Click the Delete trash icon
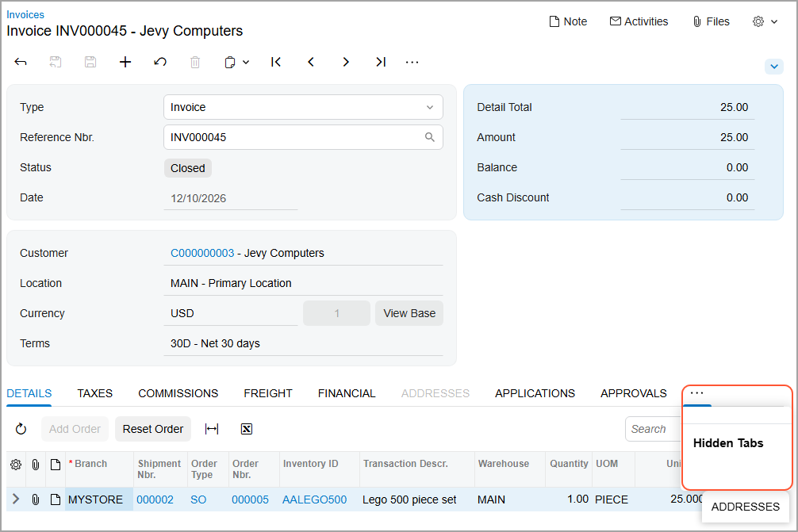 (x=195, y=62)
